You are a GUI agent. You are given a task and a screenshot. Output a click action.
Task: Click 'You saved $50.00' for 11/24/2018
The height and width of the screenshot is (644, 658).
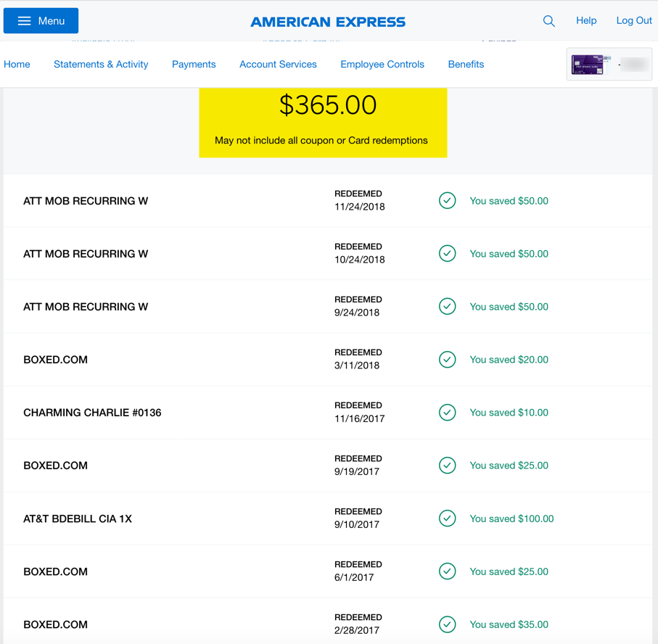point(509,201)
